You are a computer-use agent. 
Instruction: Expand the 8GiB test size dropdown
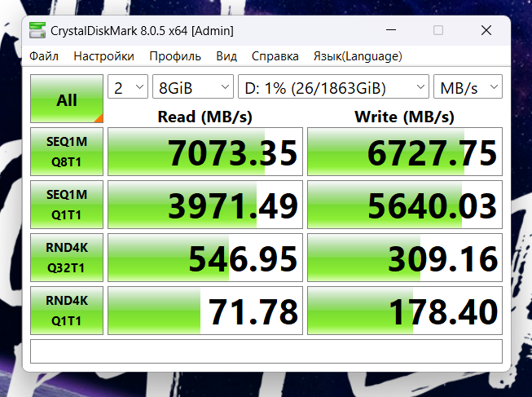click(x=193, y=87)
